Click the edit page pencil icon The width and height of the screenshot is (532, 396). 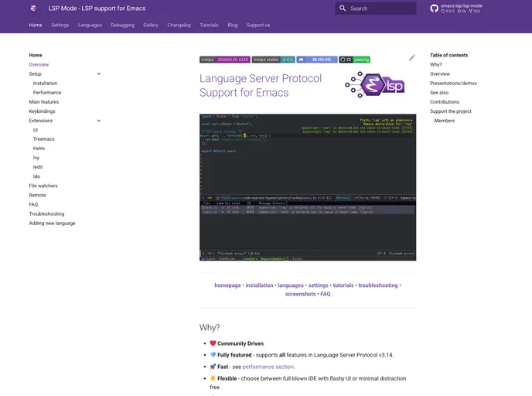pos(412,57)
